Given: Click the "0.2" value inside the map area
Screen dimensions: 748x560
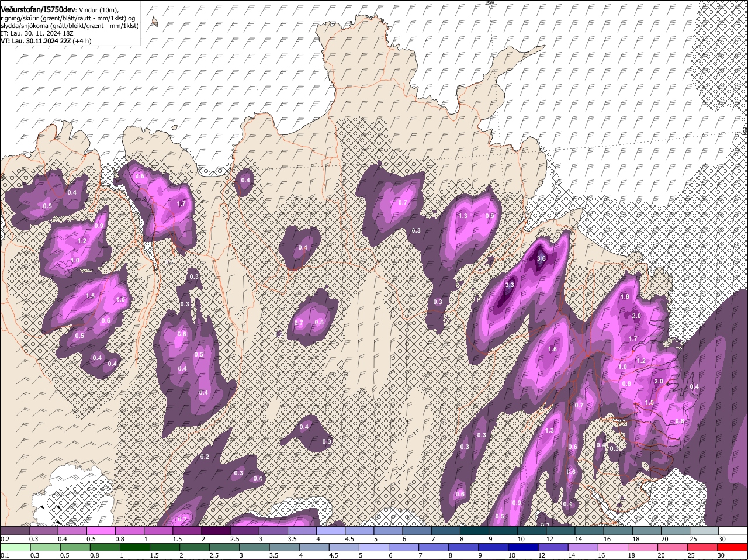Looking at the screenshot, I should [x=205, y=457].
